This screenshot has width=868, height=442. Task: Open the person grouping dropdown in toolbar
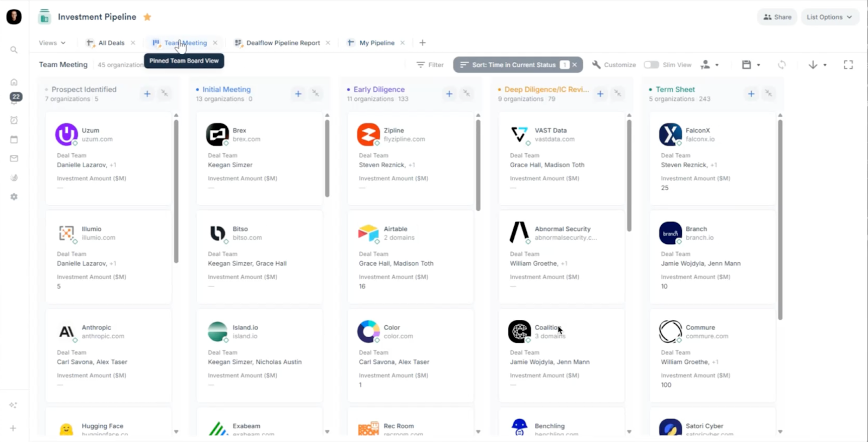tap(710, 65)
